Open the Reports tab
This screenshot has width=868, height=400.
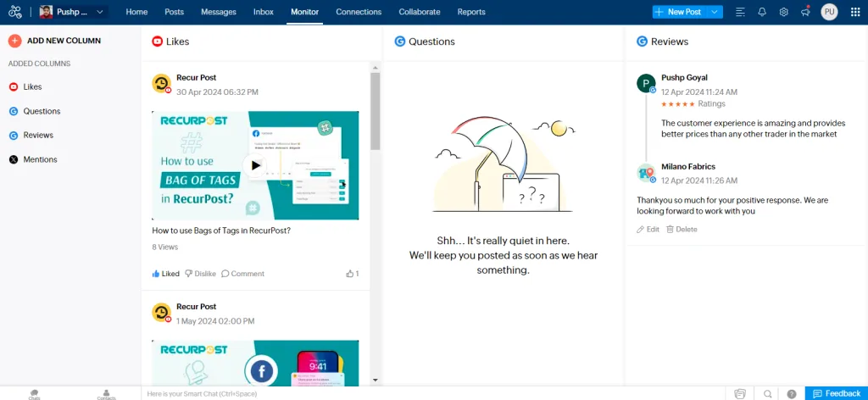(471, 12)
